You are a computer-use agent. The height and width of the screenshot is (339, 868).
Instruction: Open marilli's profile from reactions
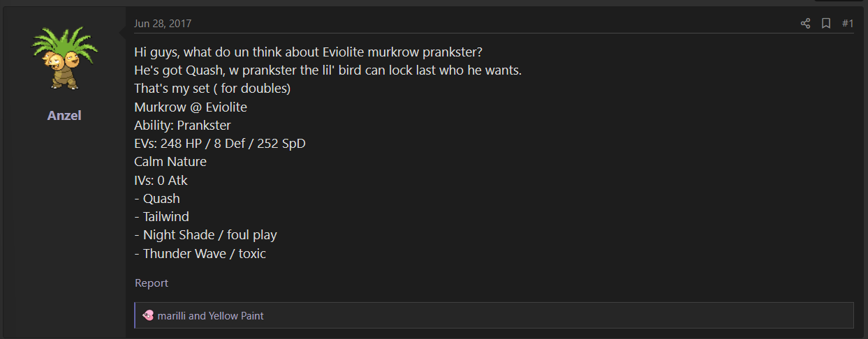pos(172,316)
